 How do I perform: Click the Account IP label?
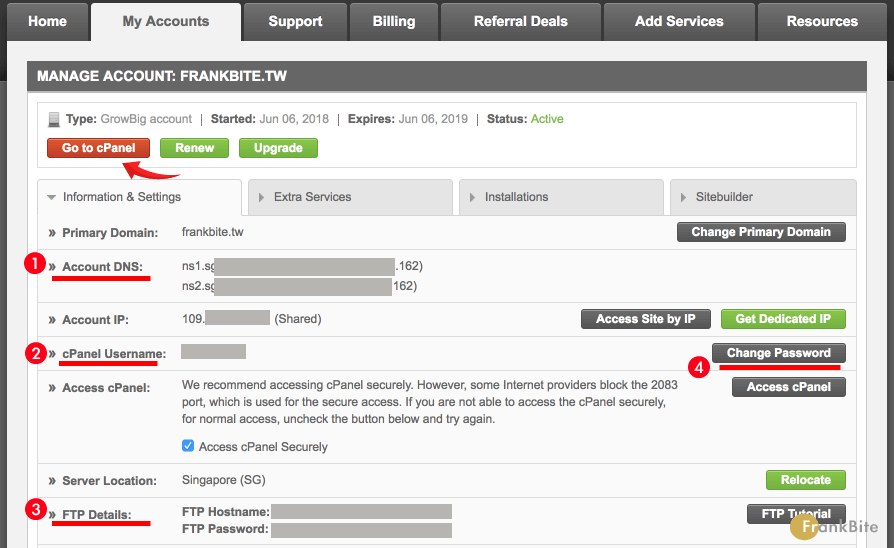click(x=95, y=320)
